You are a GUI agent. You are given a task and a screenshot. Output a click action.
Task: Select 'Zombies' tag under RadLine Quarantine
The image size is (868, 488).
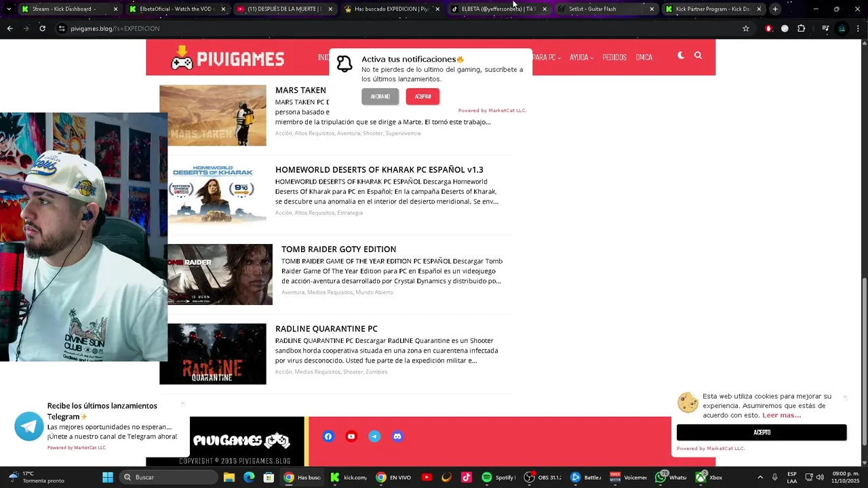[376, 372]
